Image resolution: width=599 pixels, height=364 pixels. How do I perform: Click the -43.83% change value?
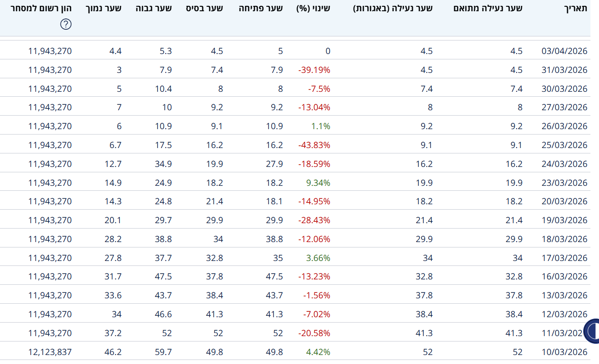(x=314, y=145)
